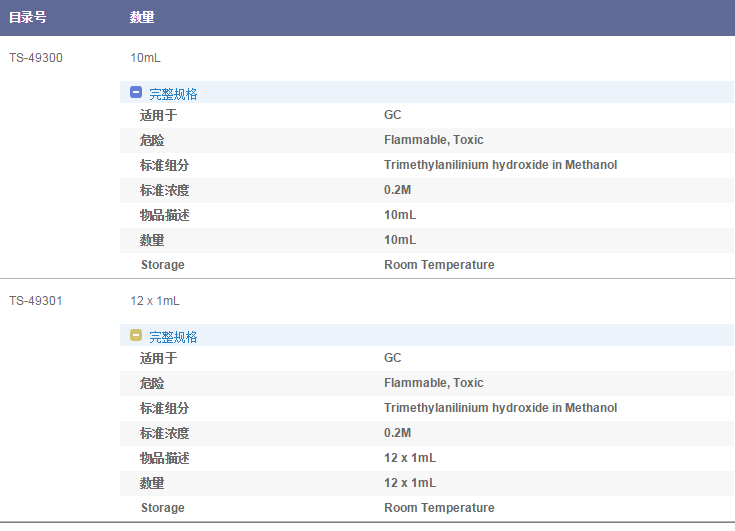The height and width of the screenshot is (531, 735).
Task: Click the Storage label in TS-49301 specs
Action: 162,508
